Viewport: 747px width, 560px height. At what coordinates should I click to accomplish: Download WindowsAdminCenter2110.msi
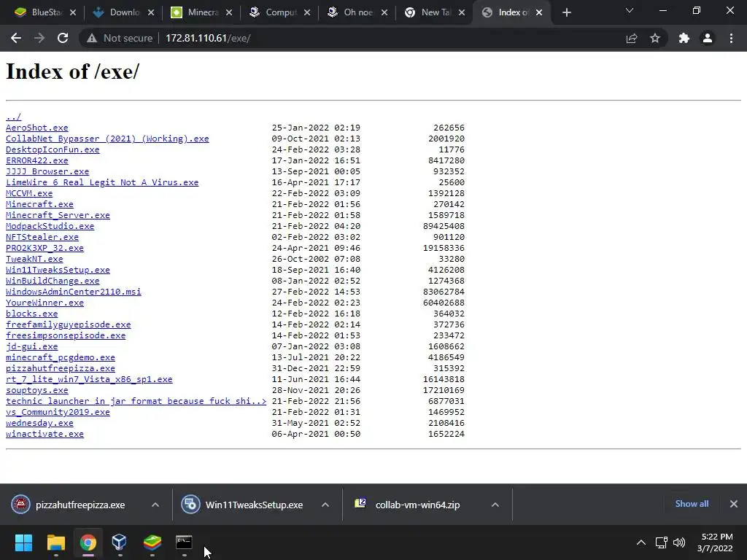[x=74, y=292]
